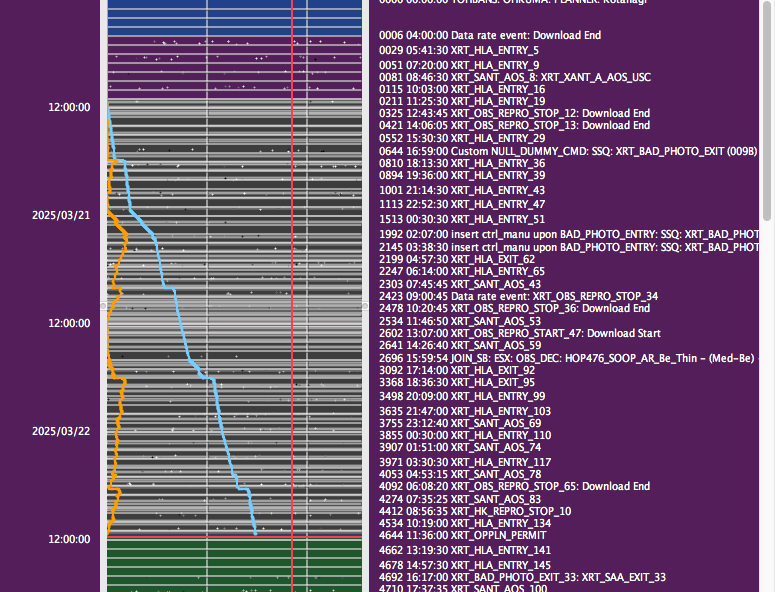This screenshot has height=592, width=775.
Task: Select event 2602 XRT_OBS_REPRO_START_47 Download Start
Action: pyautogui.click(x=519, y=334)
